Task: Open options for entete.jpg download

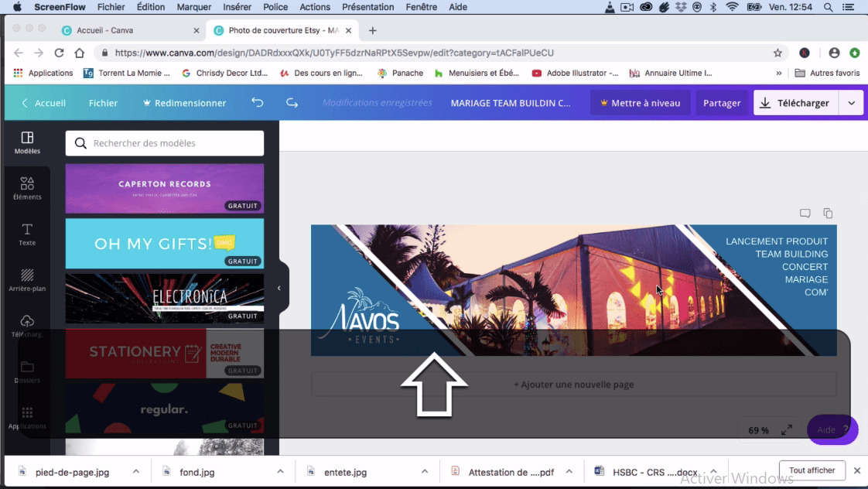Action: click(x=425, y=471)
